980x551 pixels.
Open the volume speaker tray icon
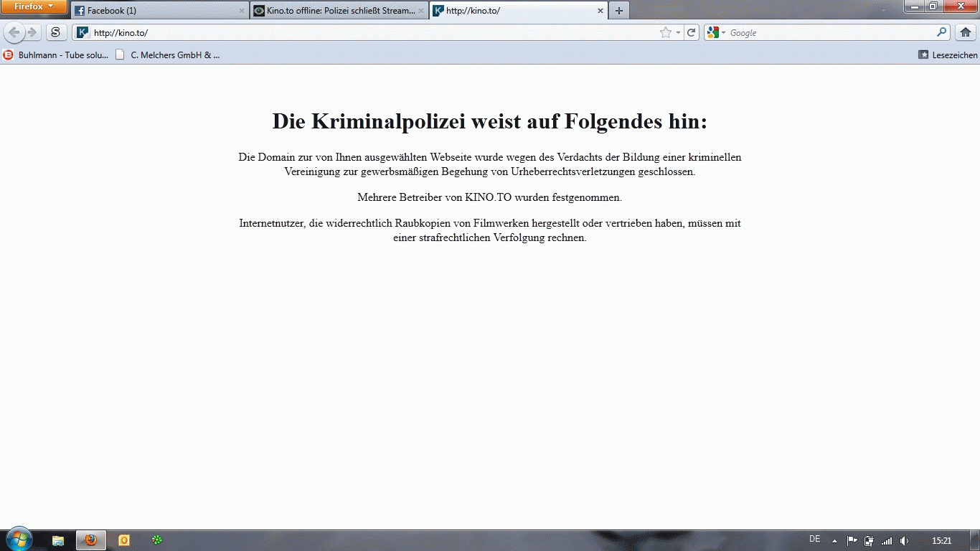pyautogui.click(x=904, y=540)
